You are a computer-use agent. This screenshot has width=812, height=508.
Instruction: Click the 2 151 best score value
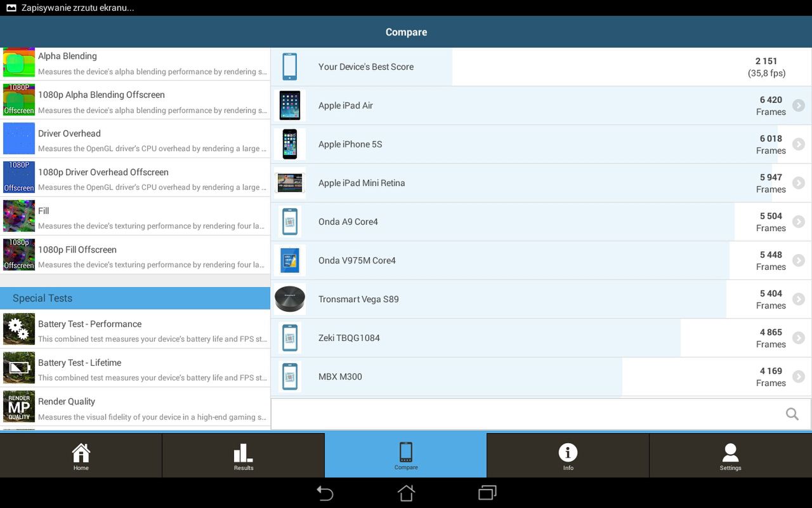[766, 61]
